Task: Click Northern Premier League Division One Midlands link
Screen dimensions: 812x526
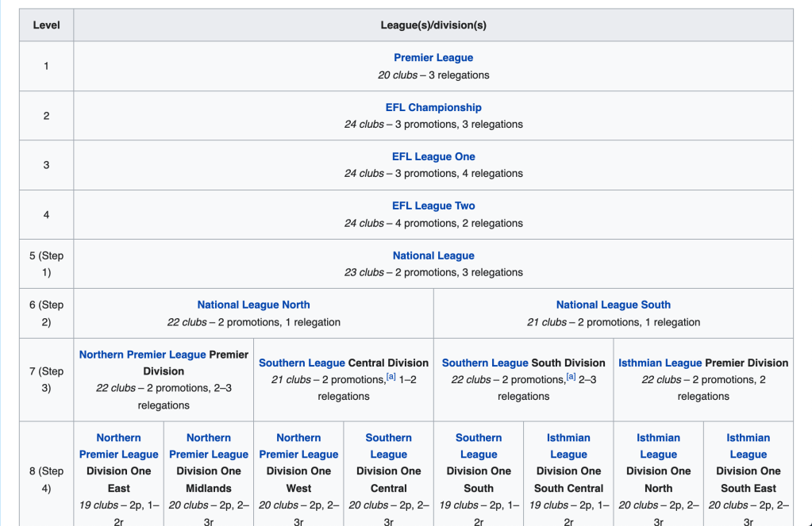Action: (x=208, y=446)
